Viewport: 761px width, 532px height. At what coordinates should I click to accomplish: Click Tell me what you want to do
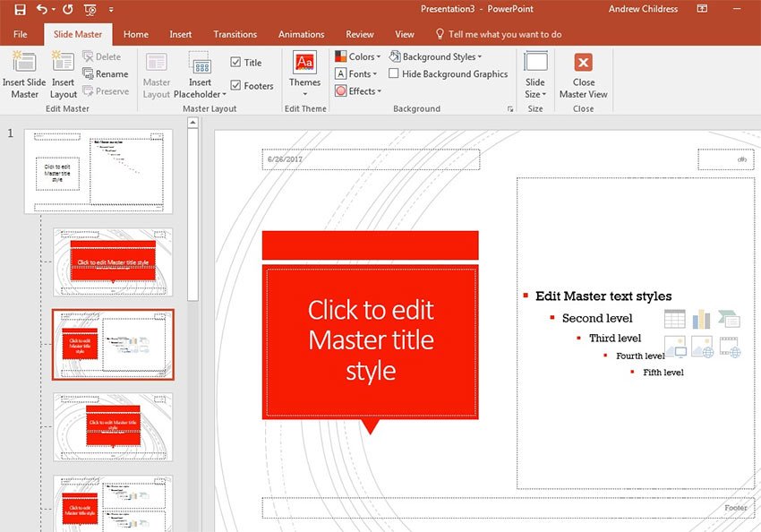(505, 34)
